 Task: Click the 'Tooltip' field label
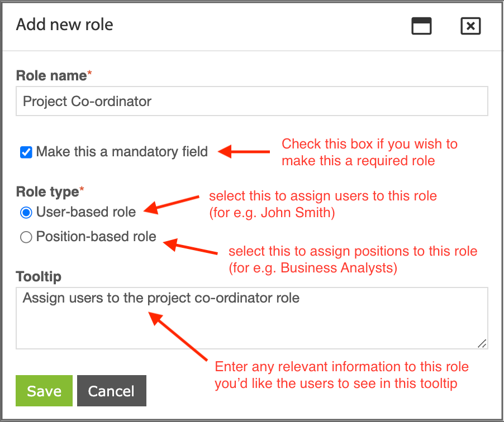point(39,276)
